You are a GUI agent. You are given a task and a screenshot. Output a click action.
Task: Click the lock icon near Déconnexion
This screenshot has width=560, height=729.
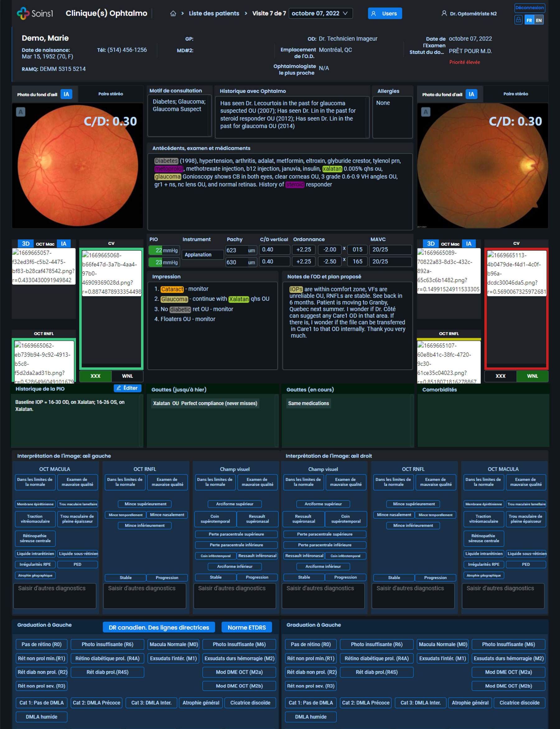click(x=518, y=20)
